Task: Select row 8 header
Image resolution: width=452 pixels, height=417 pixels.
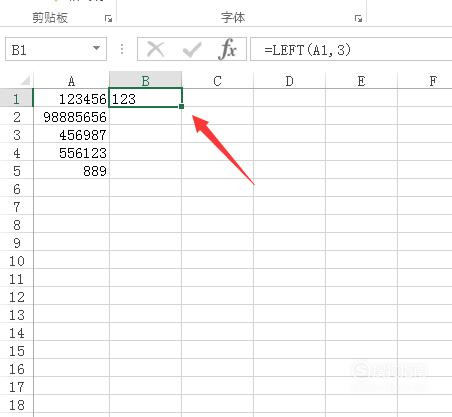Action: pyautogui.click(x=16, y=224)
